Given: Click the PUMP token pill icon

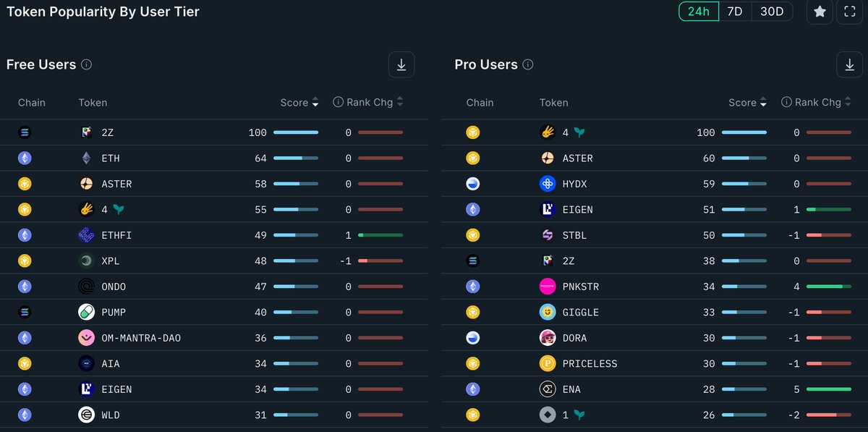Looking at the screenshot, I should coord(87,312).
